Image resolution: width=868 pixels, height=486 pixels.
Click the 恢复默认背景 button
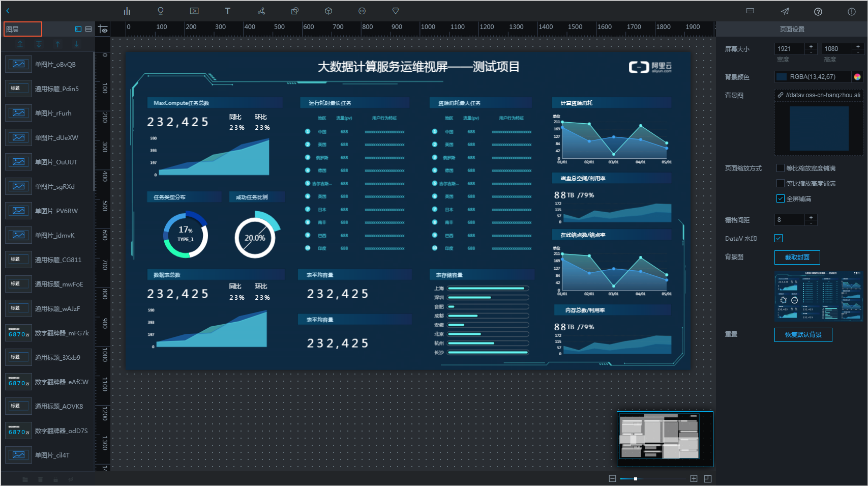(x=803, y=335)
